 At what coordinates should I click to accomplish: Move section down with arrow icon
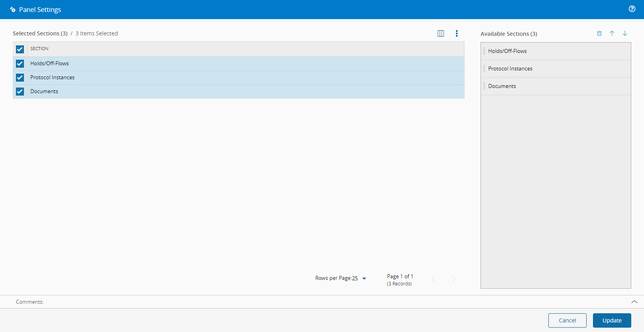(625, 33)
